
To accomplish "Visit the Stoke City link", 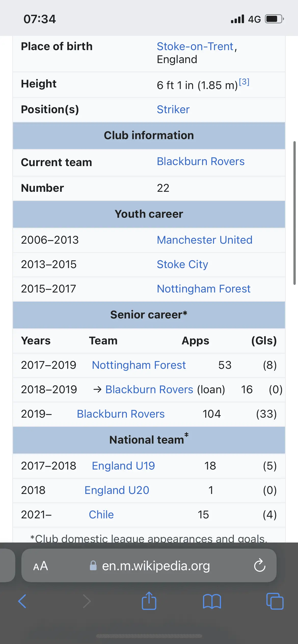I will click(182, 264).
